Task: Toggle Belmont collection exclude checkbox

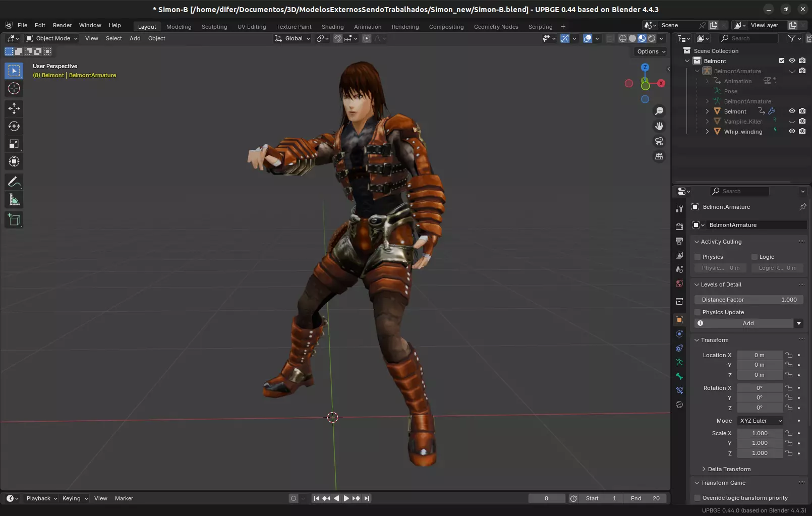Action: tap(782, 61)
